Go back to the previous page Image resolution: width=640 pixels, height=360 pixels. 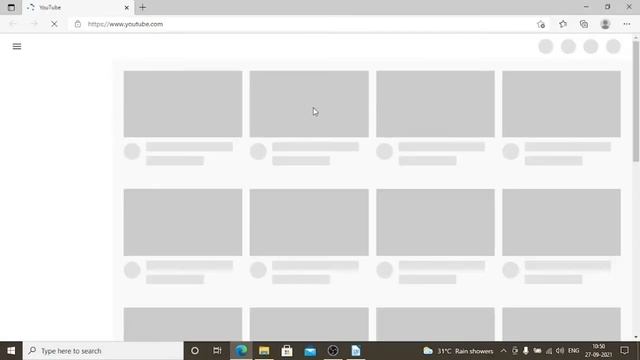click(13, 24)
